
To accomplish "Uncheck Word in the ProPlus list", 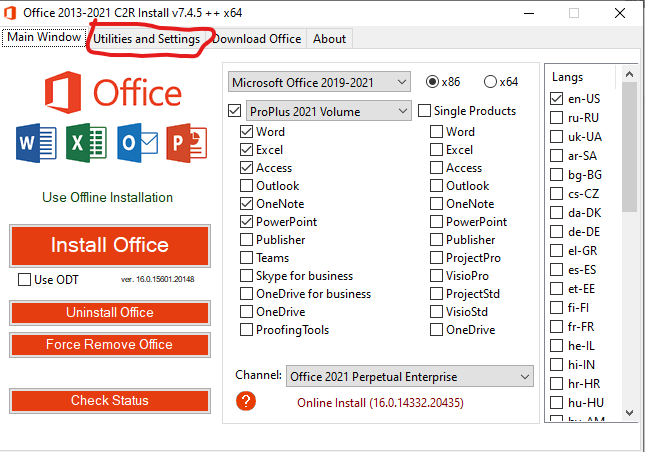I will pyautogui.click(x=246, y=132).
